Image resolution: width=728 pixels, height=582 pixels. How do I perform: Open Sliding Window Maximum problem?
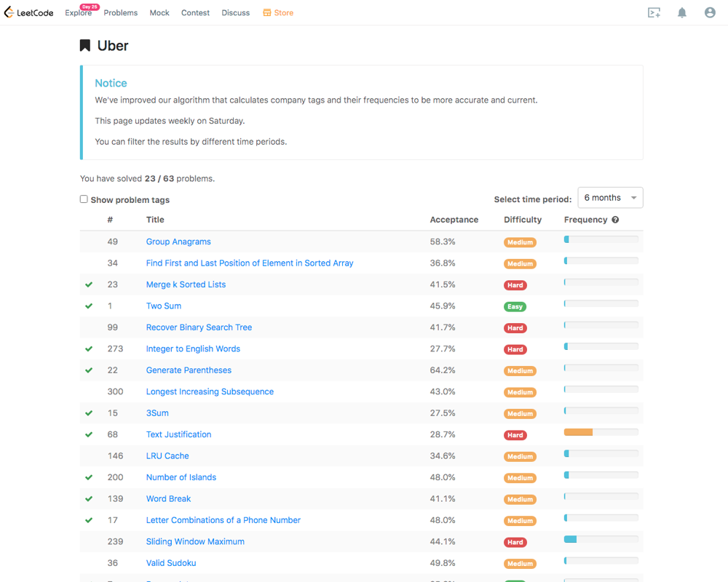pos(195,541)
